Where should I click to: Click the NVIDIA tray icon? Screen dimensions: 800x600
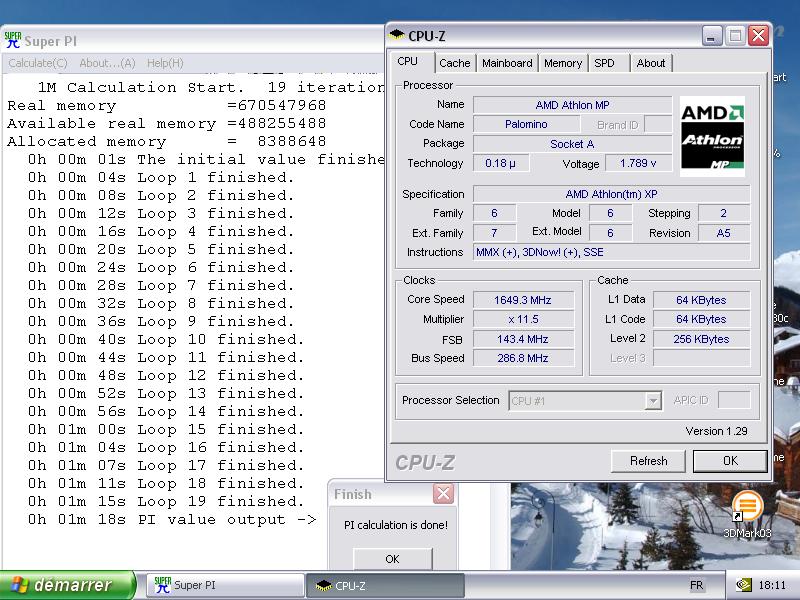(742, 585)
